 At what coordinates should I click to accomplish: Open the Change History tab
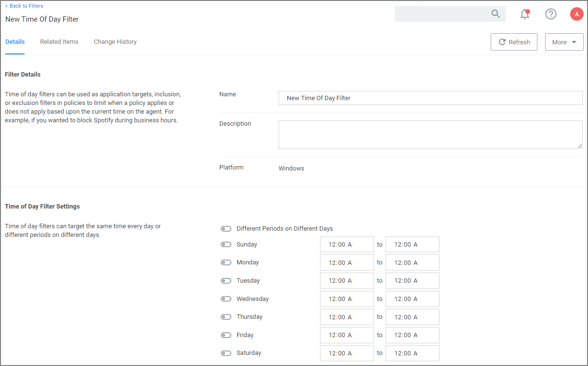pos(115,42)
